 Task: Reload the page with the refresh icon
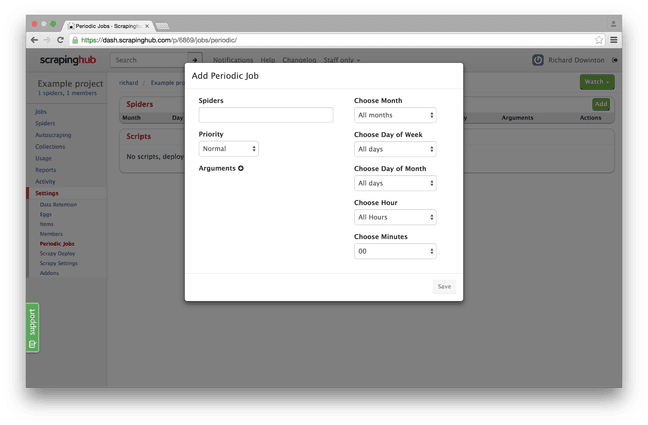tap(60, 40)
